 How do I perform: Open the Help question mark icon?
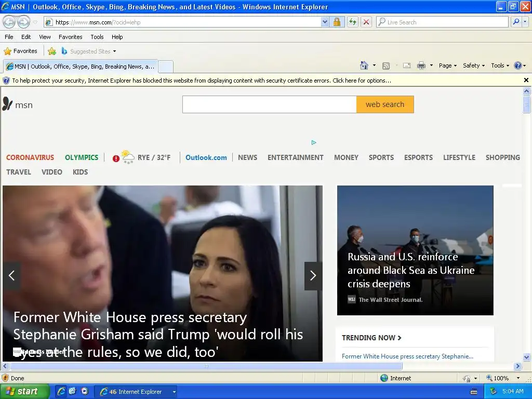click(518, 65)
